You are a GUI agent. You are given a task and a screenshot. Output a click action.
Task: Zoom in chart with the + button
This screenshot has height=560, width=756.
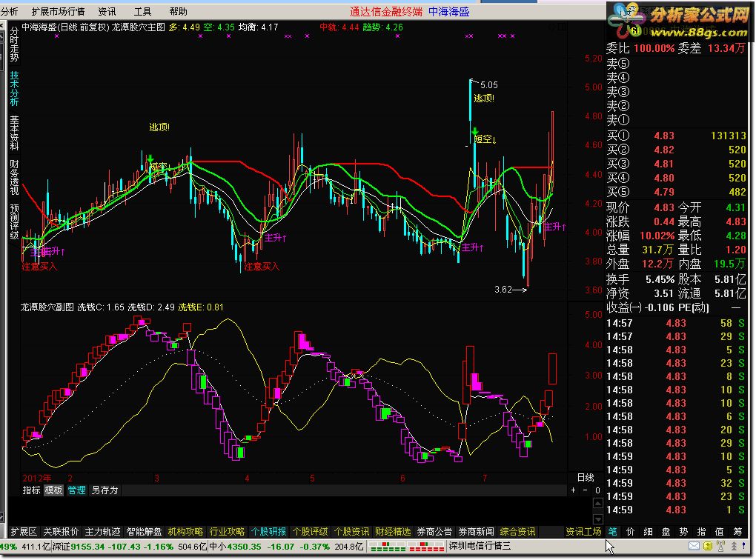pos(573,490)
